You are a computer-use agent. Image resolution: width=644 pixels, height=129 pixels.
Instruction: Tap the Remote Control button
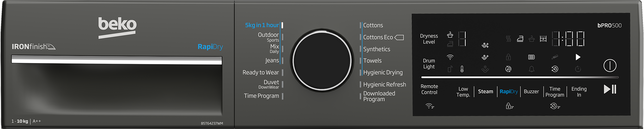429,89
